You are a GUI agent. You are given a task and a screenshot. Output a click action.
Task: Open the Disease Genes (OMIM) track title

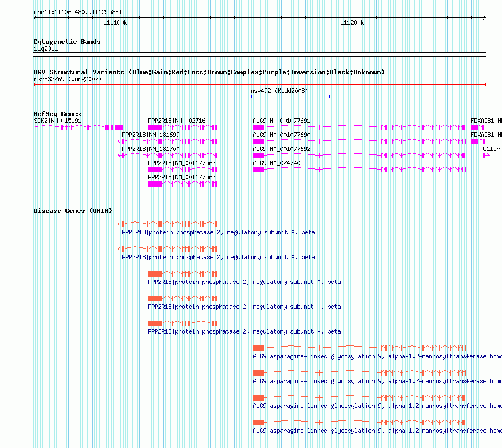[x=73, y=211]
